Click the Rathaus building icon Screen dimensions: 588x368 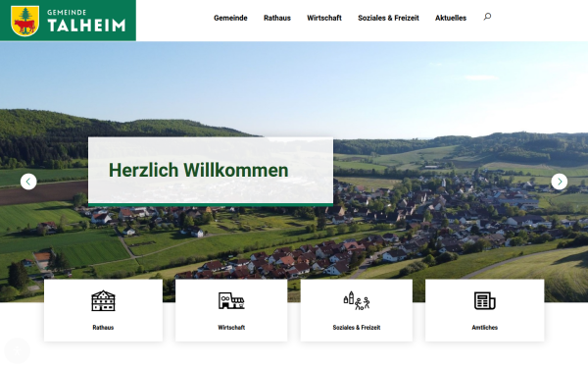pyautogui.click(x=103, y=301)
